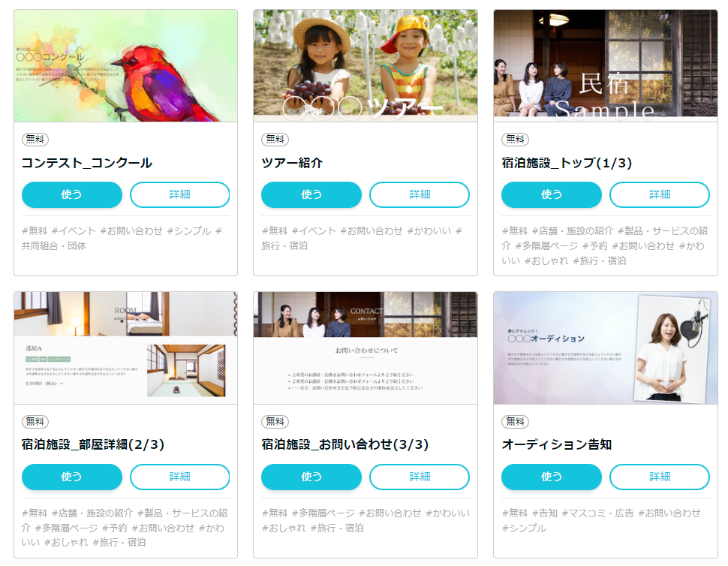Open 詳細 for オーディション告知 template
Image resolution: width=728 pixels, height=566 pixels.
coord(660,477)
